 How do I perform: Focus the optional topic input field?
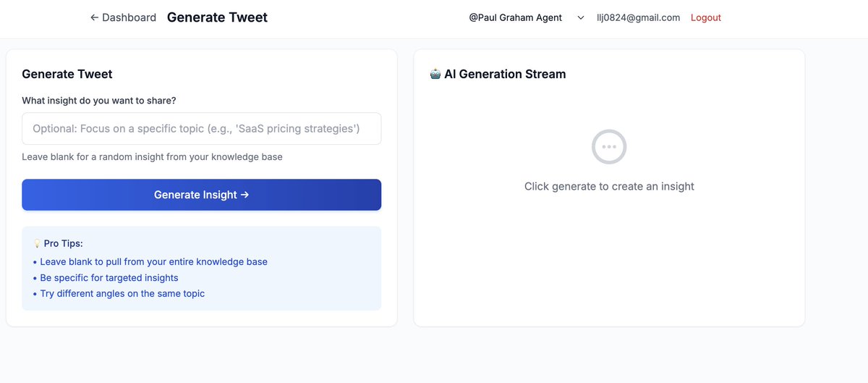pyautogui.click(x=201, y=128)
